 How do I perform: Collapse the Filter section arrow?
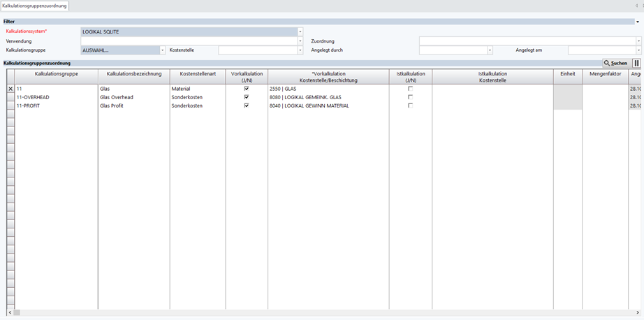[638, 22]
